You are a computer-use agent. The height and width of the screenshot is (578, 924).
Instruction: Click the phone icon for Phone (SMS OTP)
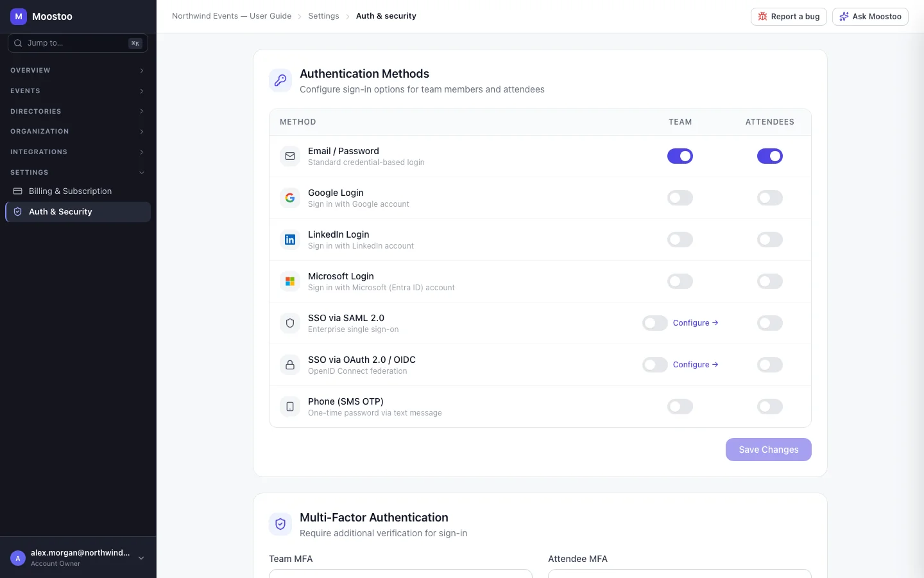[x=290, y=407]
